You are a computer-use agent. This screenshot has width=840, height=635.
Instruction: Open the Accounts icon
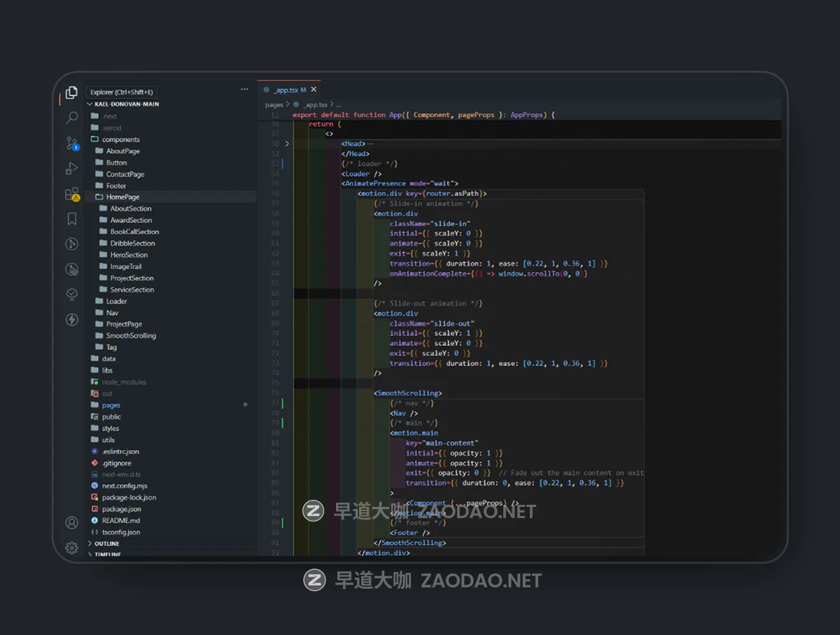pyautogui.click(x=71, y=522)
